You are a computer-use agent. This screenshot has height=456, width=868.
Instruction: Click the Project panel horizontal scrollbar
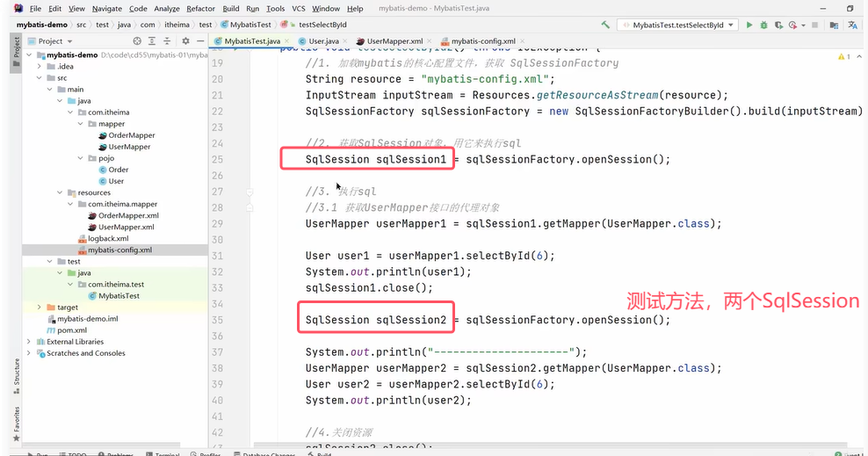click(x=101, y=445)
